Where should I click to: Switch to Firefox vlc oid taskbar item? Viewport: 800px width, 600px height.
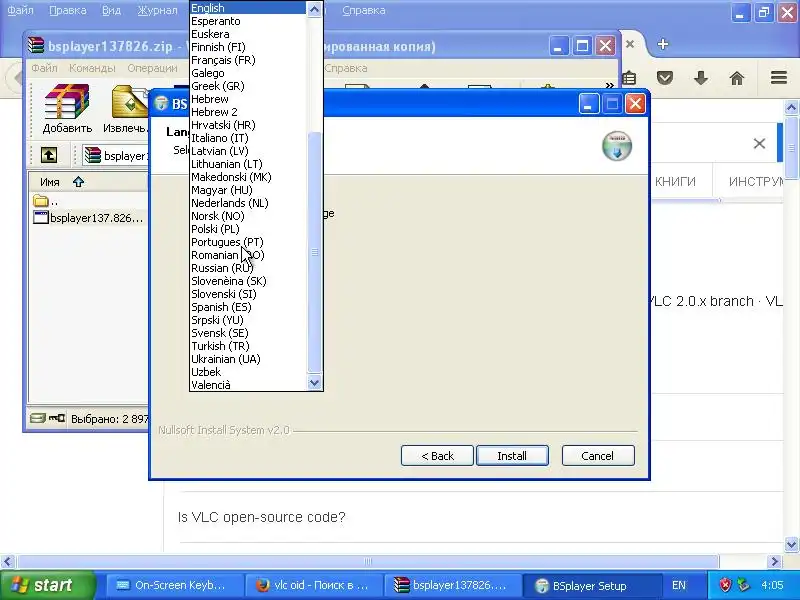point(312,585)
